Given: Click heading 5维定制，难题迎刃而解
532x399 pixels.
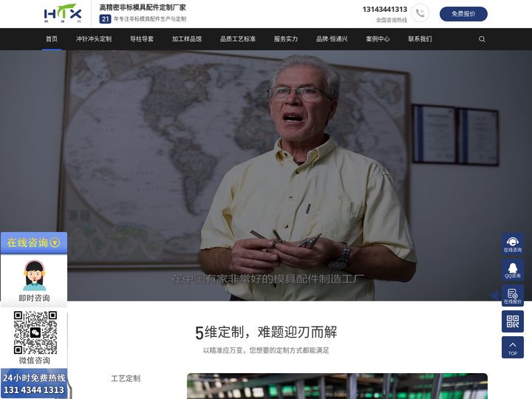Looking at the screenshot, I should tap(266, 332).
